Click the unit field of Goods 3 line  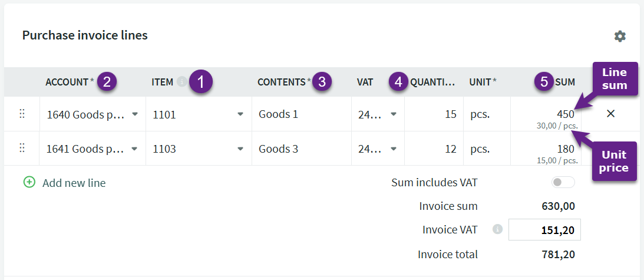pos(486,149)
